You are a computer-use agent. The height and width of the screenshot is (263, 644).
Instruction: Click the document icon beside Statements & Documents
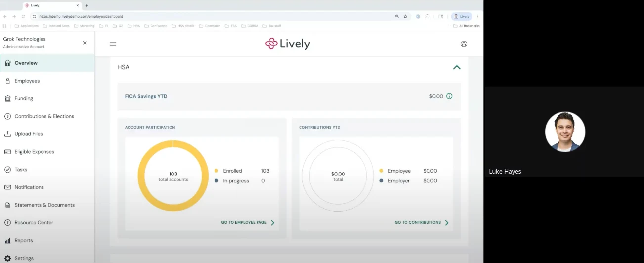click(x=7, y=205)
